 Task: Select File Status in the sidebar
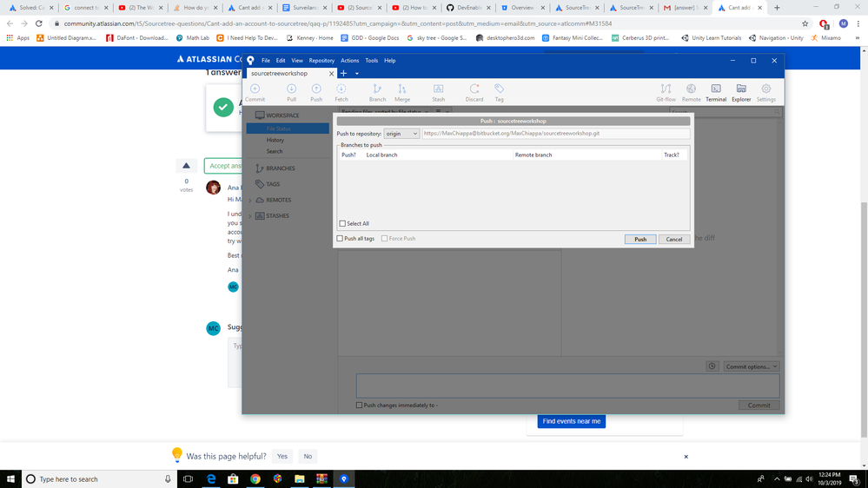288,129
